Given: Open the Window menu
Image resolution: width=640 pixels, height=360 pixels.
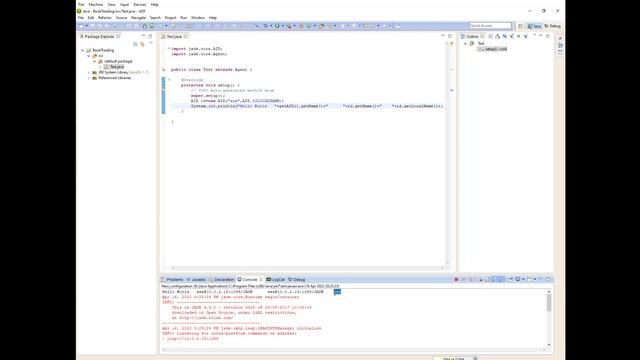Looking at the screenshot, I should [x=198, y=18].
